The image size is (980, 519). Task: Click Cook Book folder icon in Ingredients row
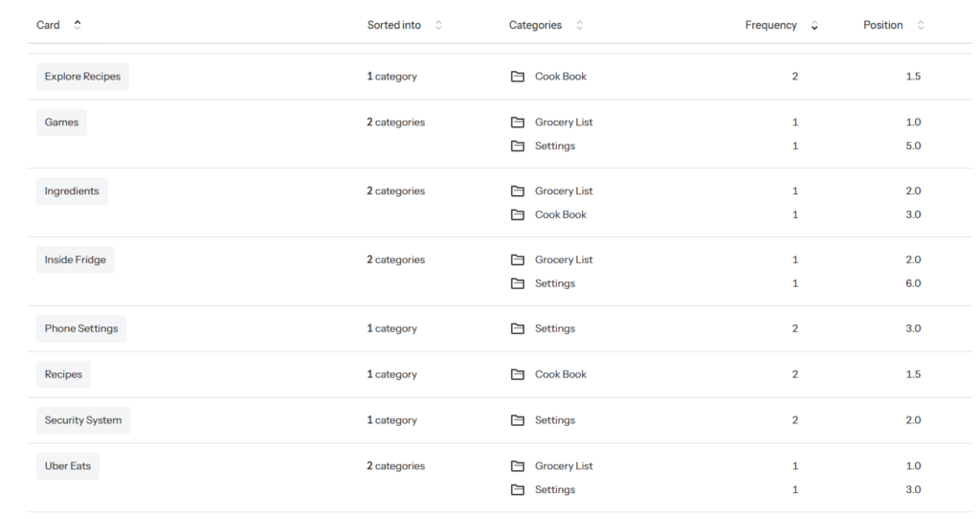518,215
